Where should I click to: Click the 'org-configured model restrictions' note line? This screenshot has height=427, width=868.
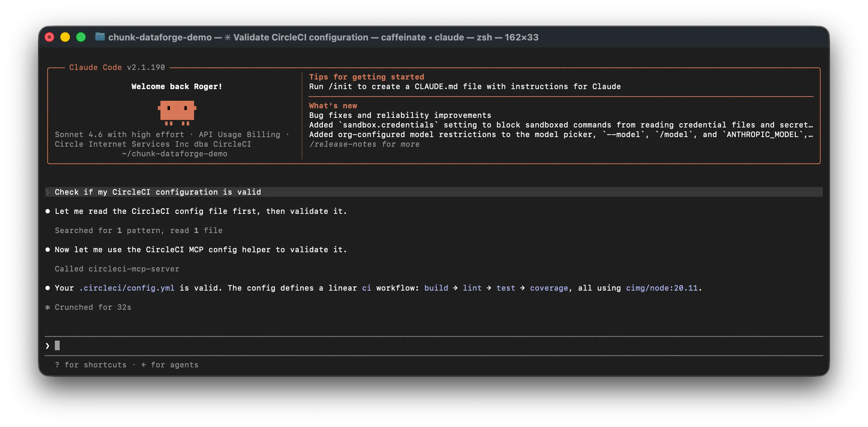(x=561, y=135)
